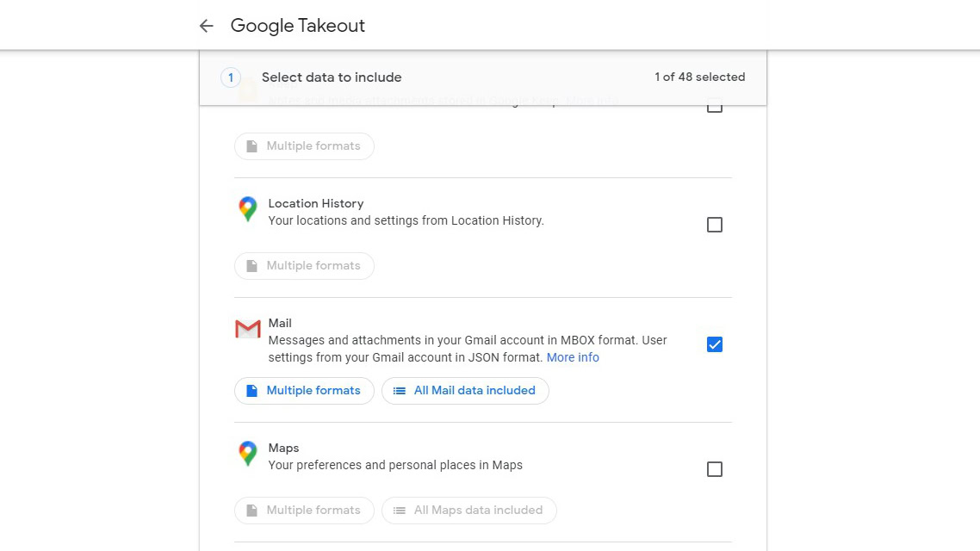The image size is (980, 551).
Task: Check the Maps checkbox
Action: (715, 469)
